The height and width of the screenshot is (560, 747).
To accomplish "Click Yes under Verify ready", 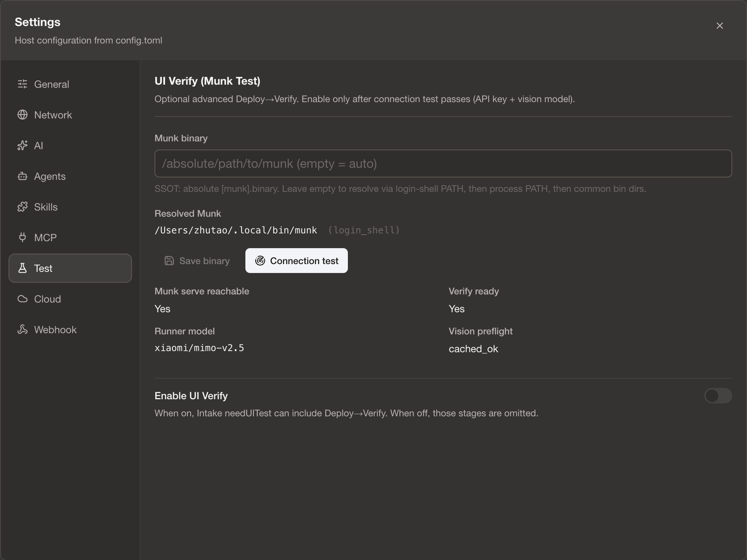I will pos(457,309).
